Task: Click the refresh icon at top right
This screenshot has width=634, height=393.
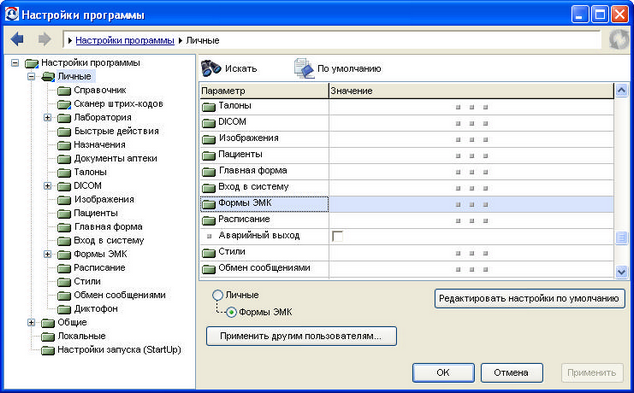Action: [x=619, y=40]
